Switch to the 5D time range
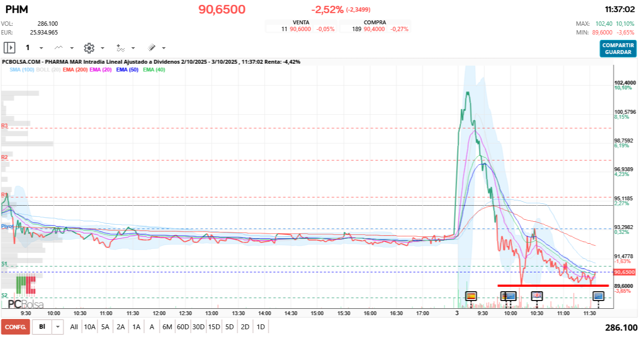 click(x=229, y=327)
